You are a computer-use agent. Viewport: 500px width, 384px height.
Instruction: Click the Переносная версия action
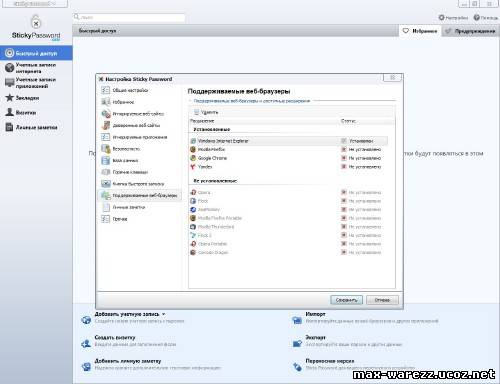click(330, 361)
